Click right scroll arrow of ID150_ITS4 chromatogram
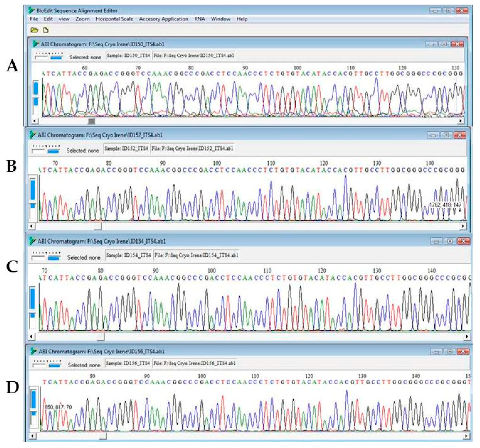The height and width of the screenshot is (448, 480). click(x=461, y=121)
